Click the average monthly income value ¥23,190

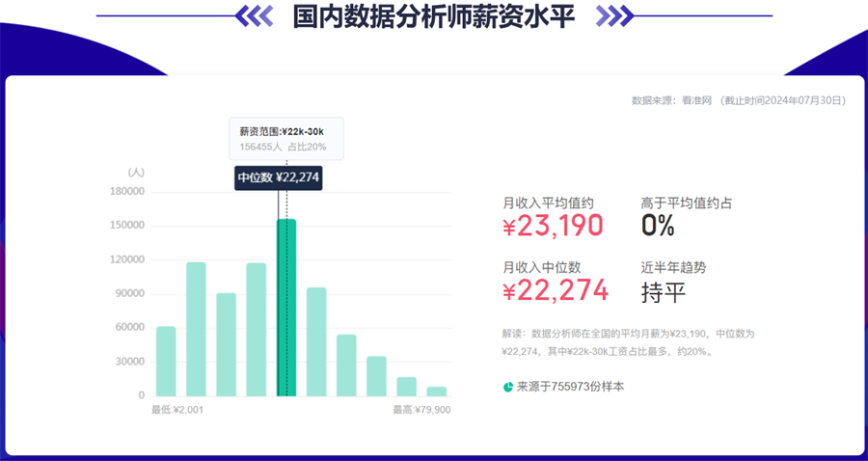(x=553, y=226)
